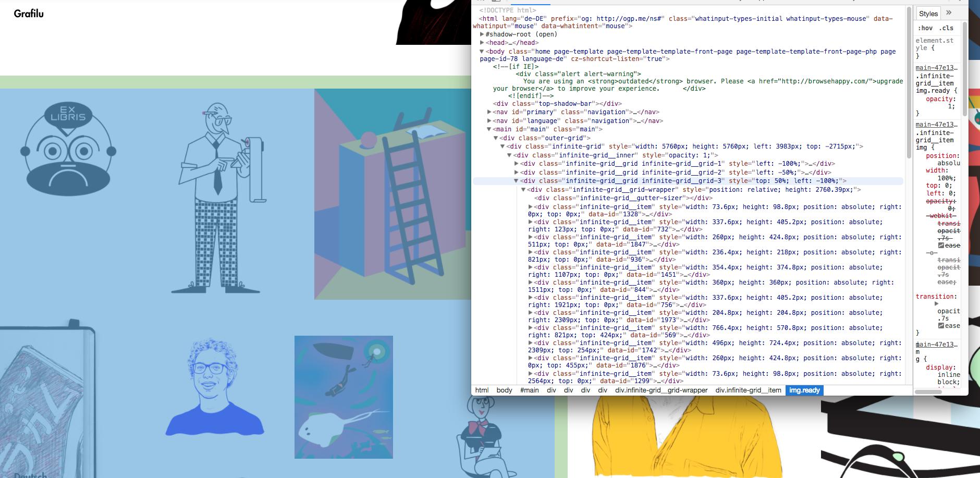Image resolution: width=980 pixels, height=478 pixels.
Task: Expand the grid item with data-id 1299
Action: (531, 374)
